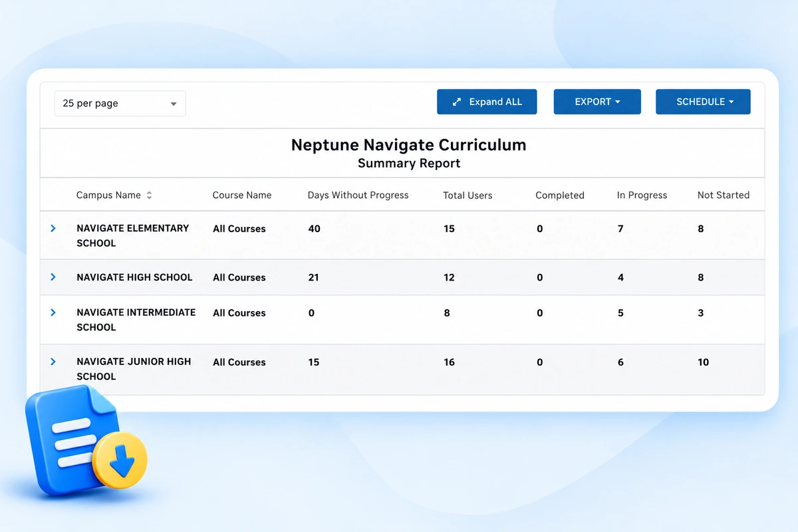The image size is (798, 532).
Task: Select NAVIGATE HIGH SCHOOL campus name
Action: (x=134, y=277)
